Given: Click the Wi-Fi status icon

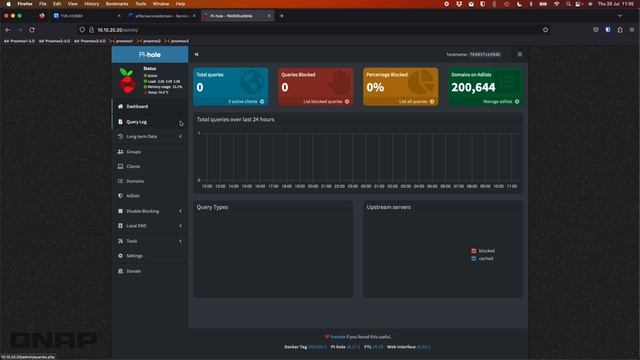Looking at the screenshot, I should pyautogui.click(x=556, y=4).
